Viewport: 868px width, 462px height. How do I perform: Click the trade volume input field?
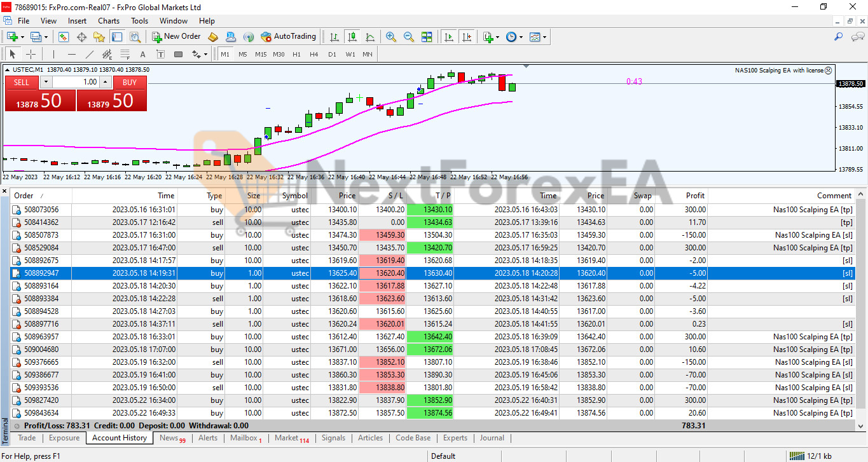[75, 82]
